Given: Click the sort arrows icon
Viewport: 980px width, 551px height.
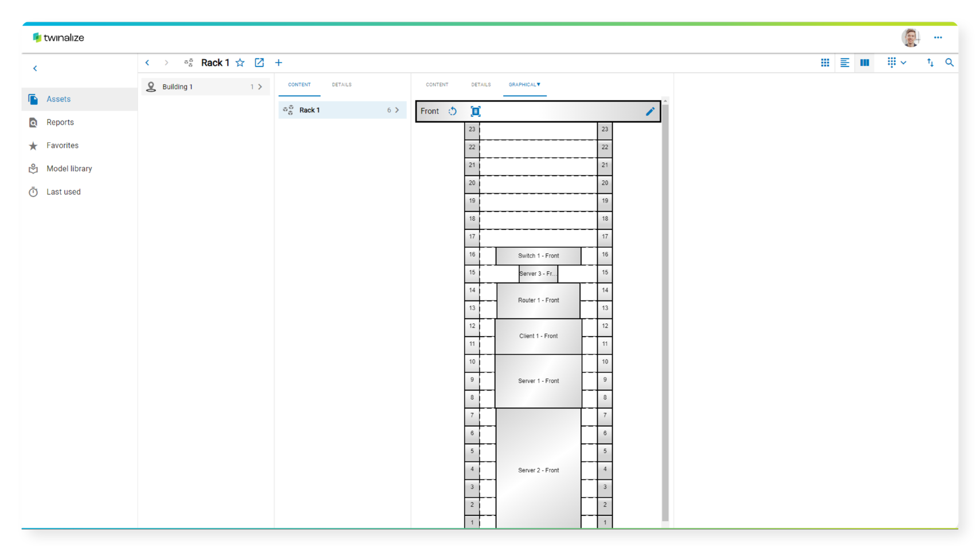Looking at the screenshot, I should click(x=930, y=63).
